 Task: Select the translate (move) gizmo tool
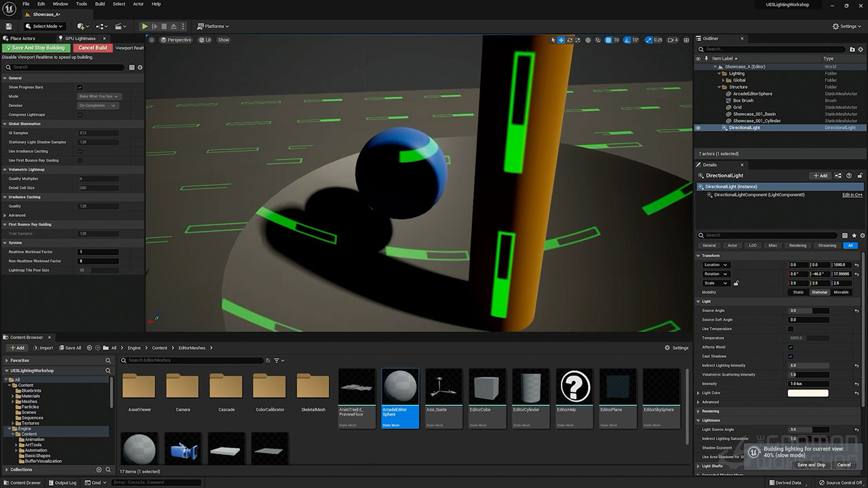pyautogui.click(x=561, y=40)
